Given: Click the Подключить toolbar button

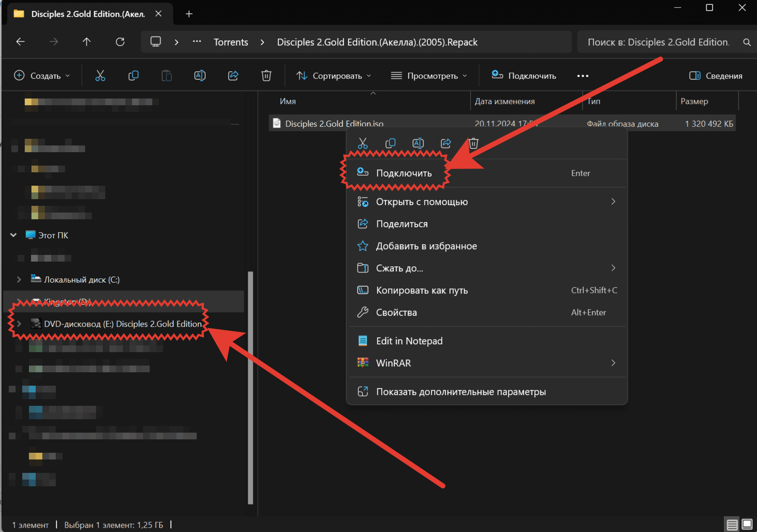Looking at the screenshot, I should 524,76.
